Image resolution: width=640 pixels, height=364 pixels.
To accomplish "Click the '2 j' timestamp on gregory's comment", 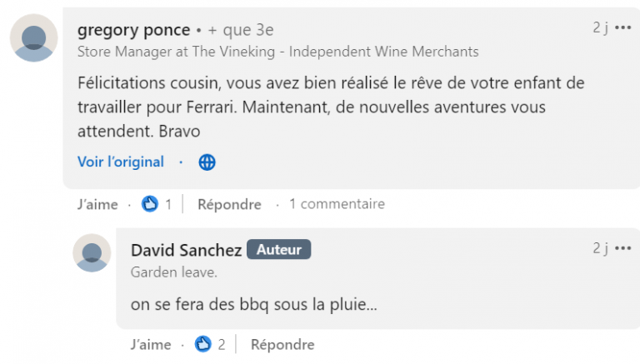I will pyautogui.click(x=600, y=28).
